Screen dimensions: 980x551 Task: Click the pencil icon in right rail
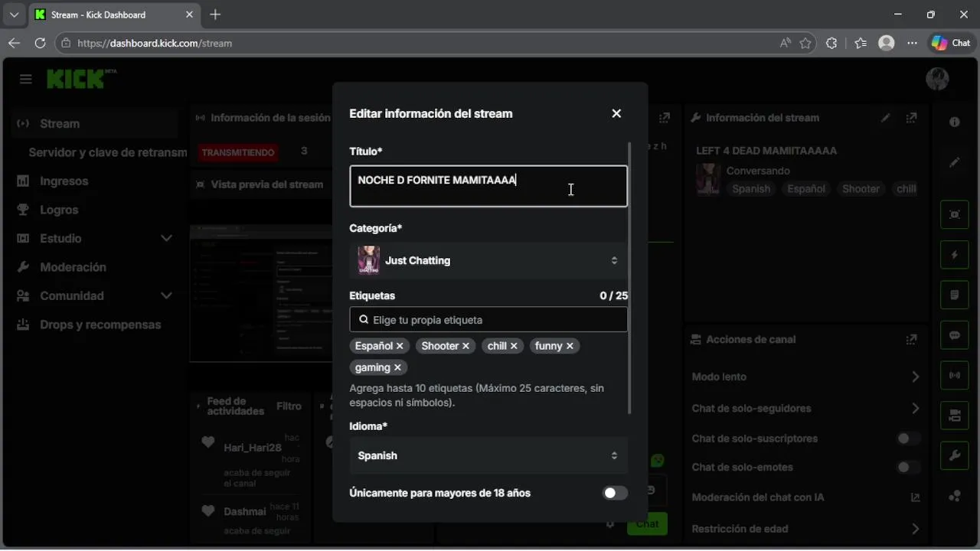click(x=955, y=162)
